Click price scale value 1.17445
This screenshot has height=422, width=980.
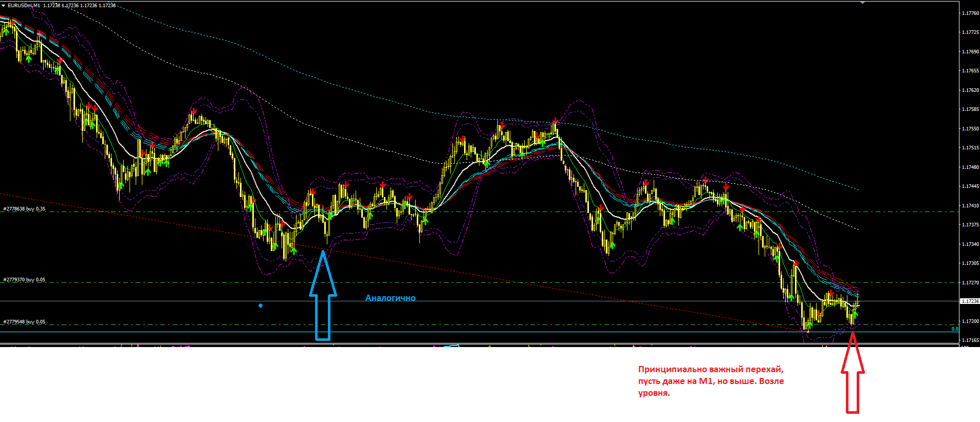[970, 186]
